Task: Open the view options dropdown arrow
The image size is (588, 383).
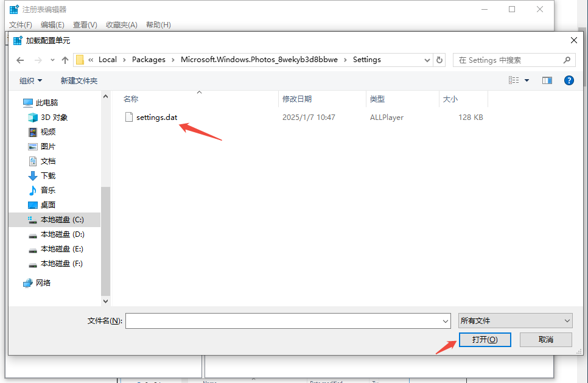Action: coord(527,80)
